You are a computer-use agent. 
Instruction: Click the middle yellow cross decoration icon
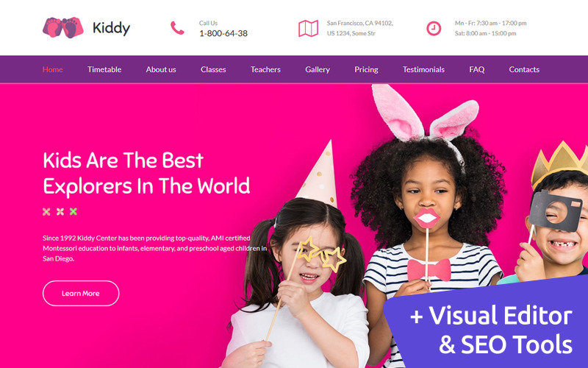(60, 211)
